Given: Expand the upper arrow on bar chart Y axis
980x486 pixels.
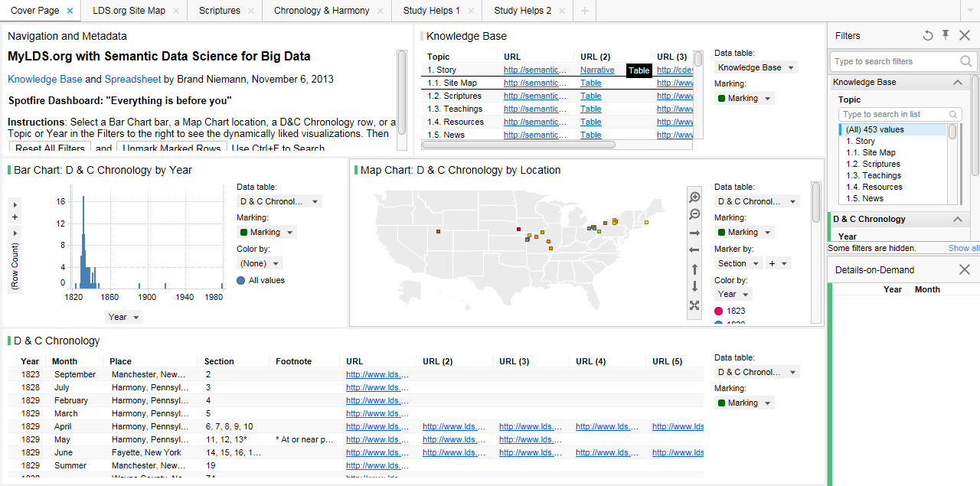Looking at the screenshot, I should coord(15,204).
